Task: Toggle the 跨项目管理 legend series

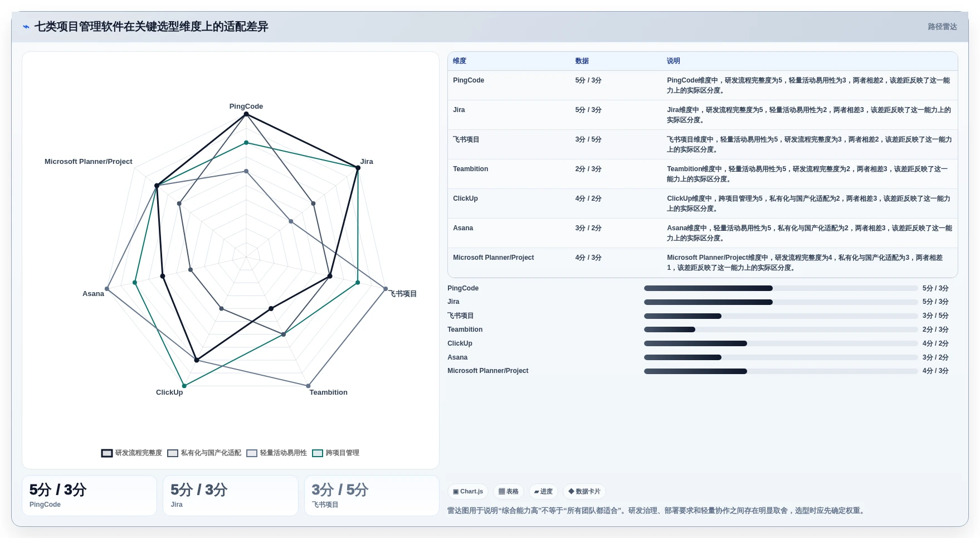Action: pyautogui.click(x=335, y=453)
